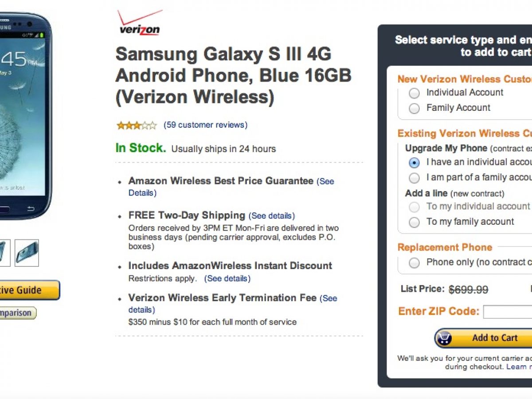
Task: Click the star rating icons
Action: [x=137, y=125]
